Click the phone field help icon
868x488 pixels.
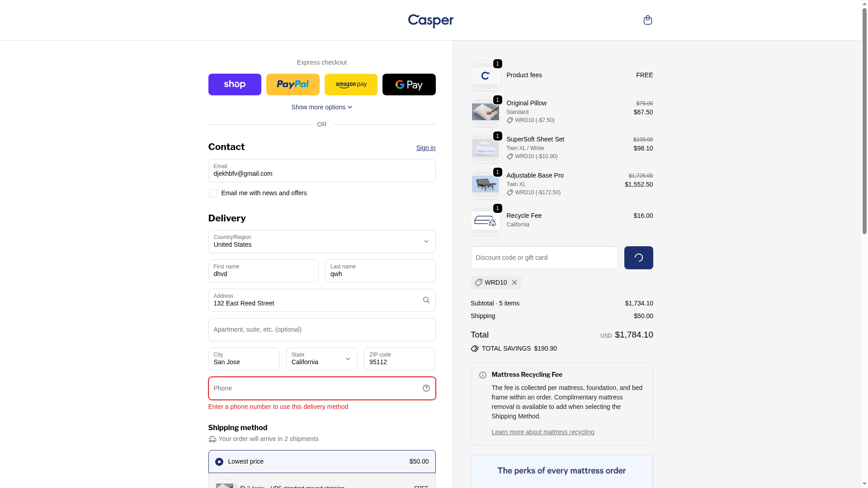pos(426,388)
